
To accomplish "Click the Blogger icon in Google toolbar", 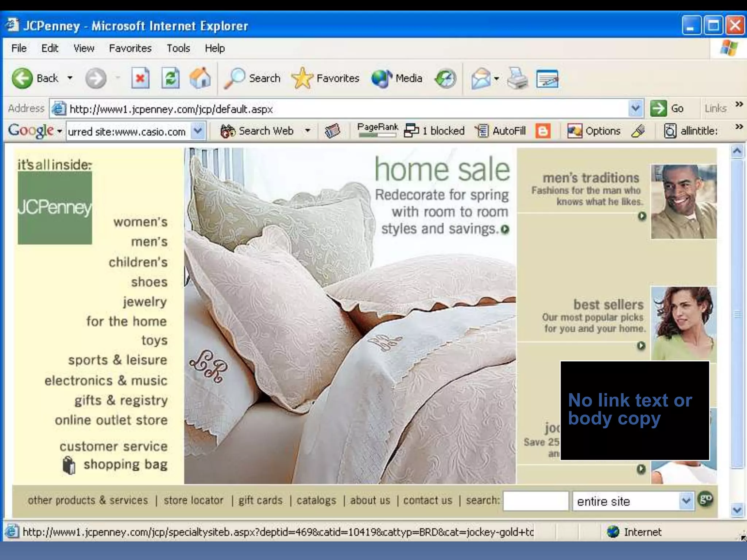I will point(543,131).
